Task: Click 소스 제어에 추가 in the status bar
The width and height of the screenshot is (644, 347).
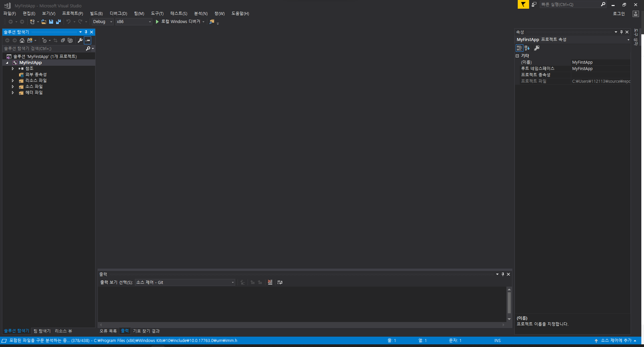Action: click(x=616, y=341)
